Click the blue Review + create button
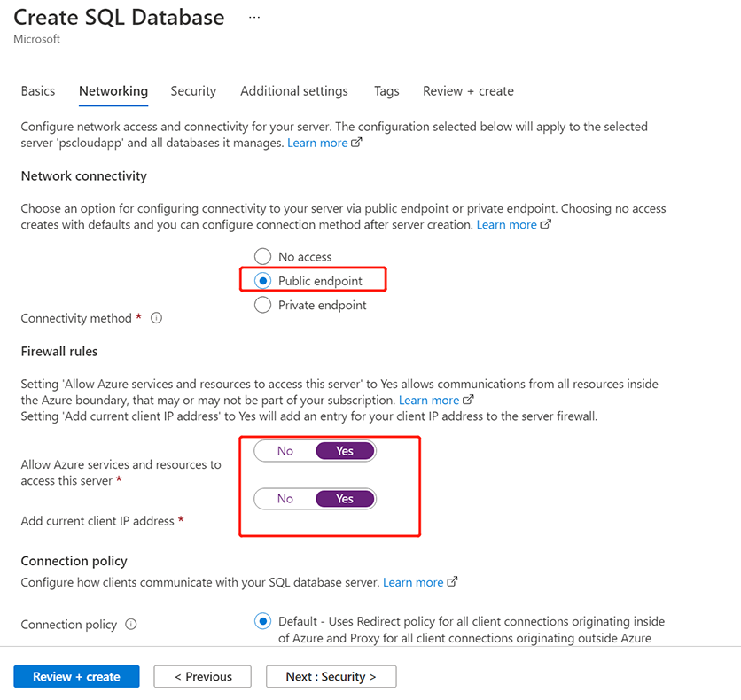The image size is (741, 700). 76,677
